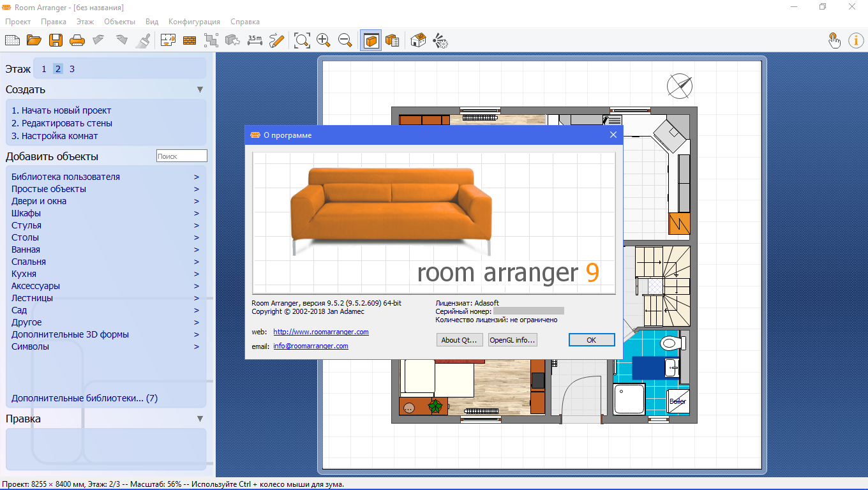
Task: Expand Шкафы category
Action: coord(105,213)
